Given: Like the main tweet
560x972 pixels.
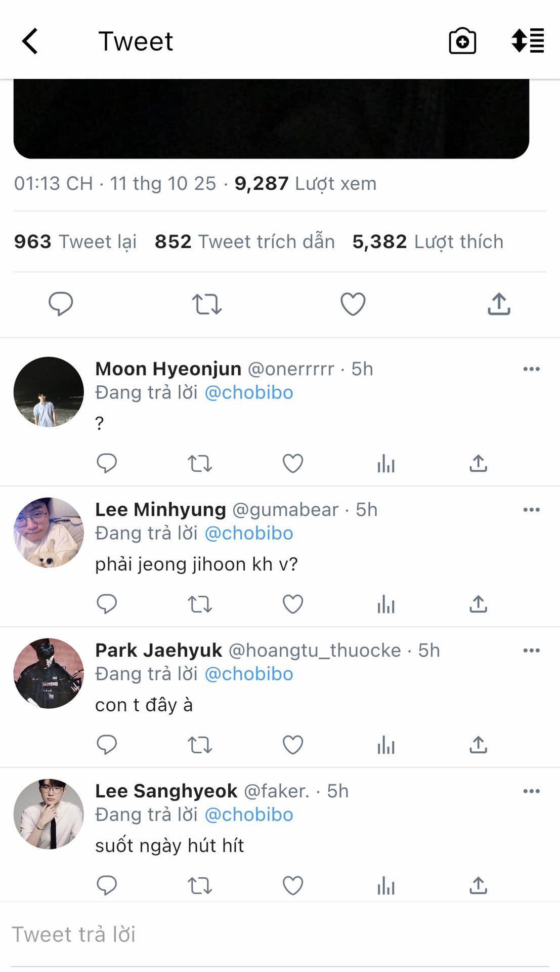Looking at the screenshot, I should [x=353, y=304].
